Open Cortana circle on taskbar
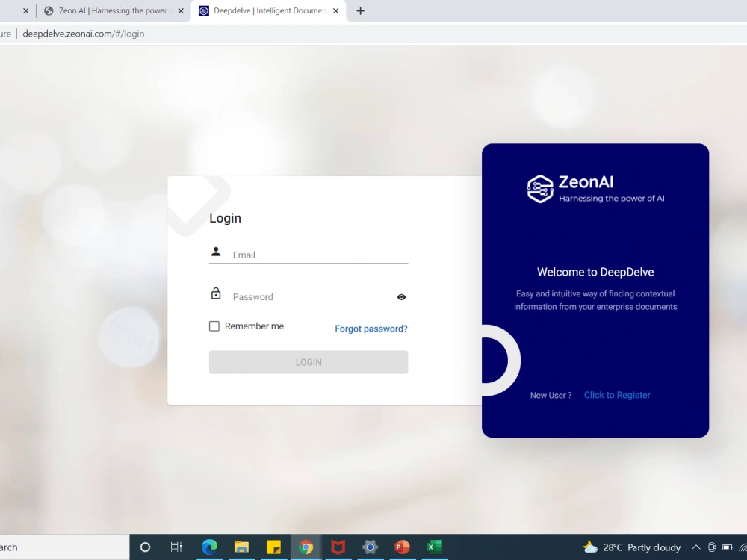This screenshot has height=560, width=747. tap(146, 547)
